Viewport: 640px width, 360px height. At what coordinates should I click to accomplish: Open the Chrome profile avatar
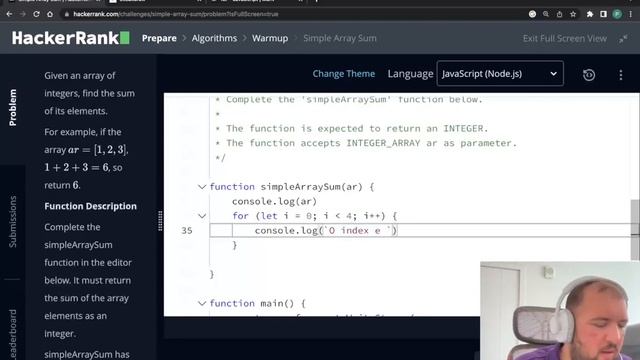click(617, 14)
